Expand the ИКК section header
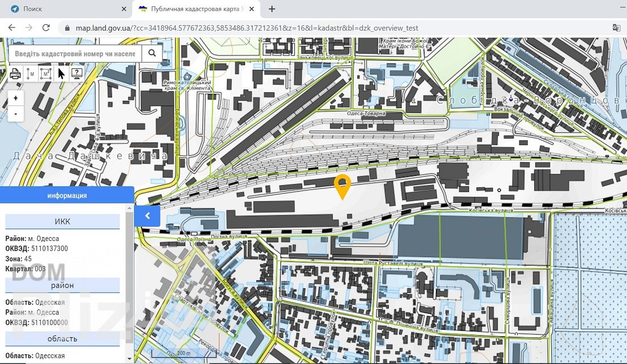This screenshot has width=627, height=364. pyautogui.click(x=63, y=222)
